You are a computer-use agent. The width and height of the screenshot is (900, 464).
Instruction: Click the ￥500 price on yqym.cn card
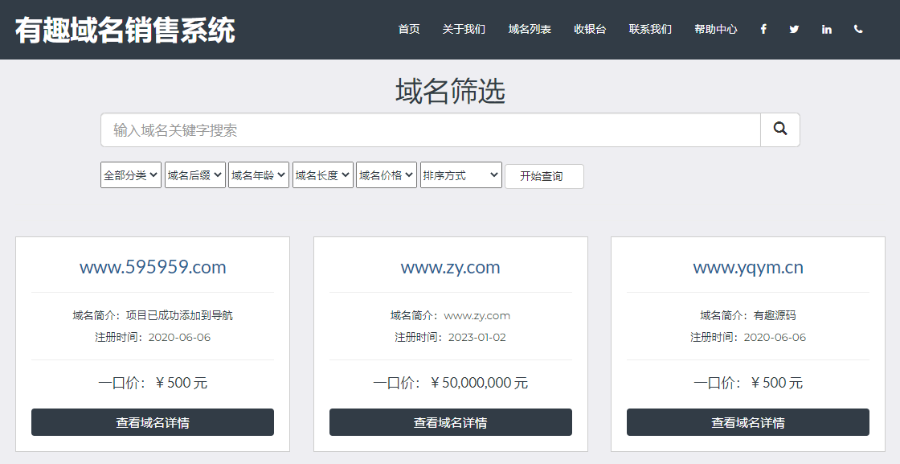coord(777,382)
